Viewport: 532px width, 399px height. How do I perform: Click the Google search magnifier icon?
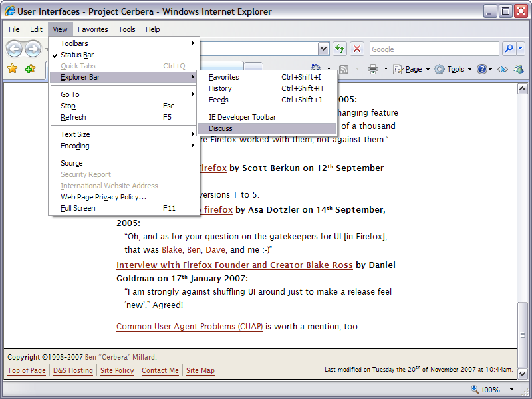click(x=508, y=49)
